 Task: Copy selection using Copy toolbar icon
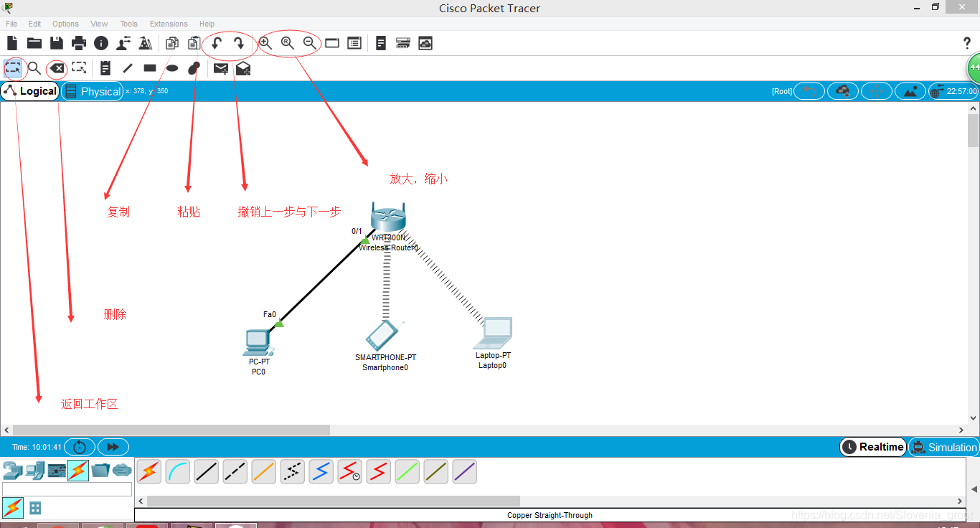click(x=172, y=43)
